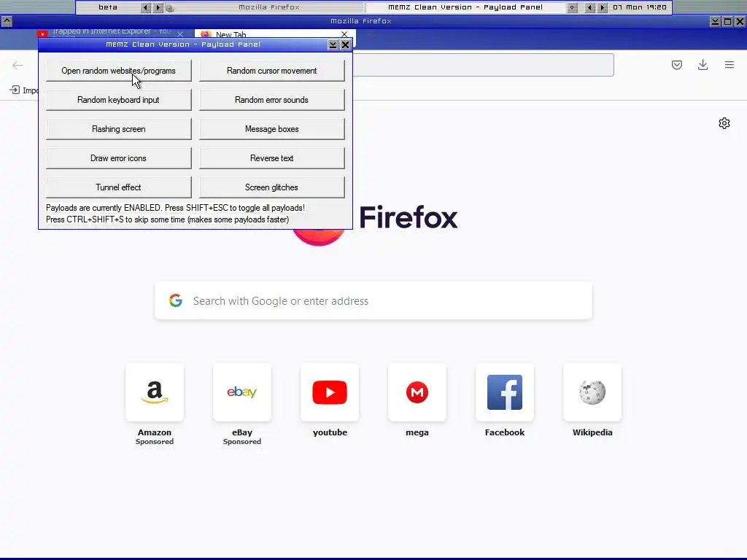Click the right arrow next to beta in top panel
The width and height of the screenshot is (747, 560).
158,7
